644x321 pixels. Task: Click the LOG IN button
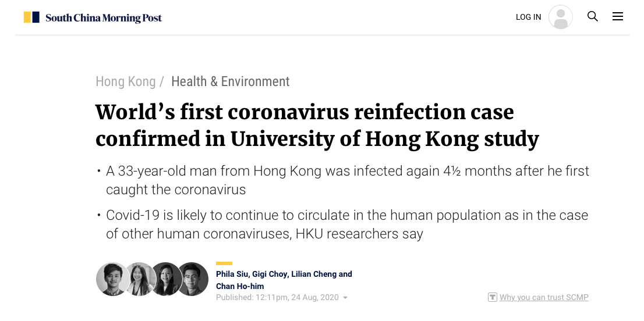(528, 17)
